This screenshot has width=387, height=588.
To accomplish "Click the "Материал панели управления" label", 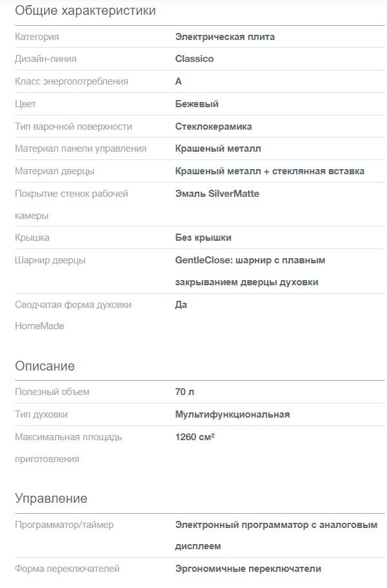I will 81,148.
